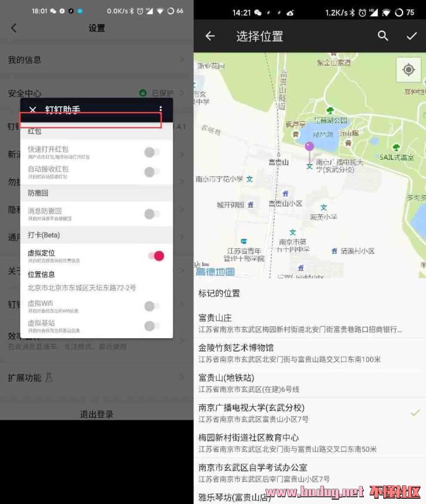Go back from the 设置 screen
The height and width of the screenshot is (504, 426).
coord(14,28)
